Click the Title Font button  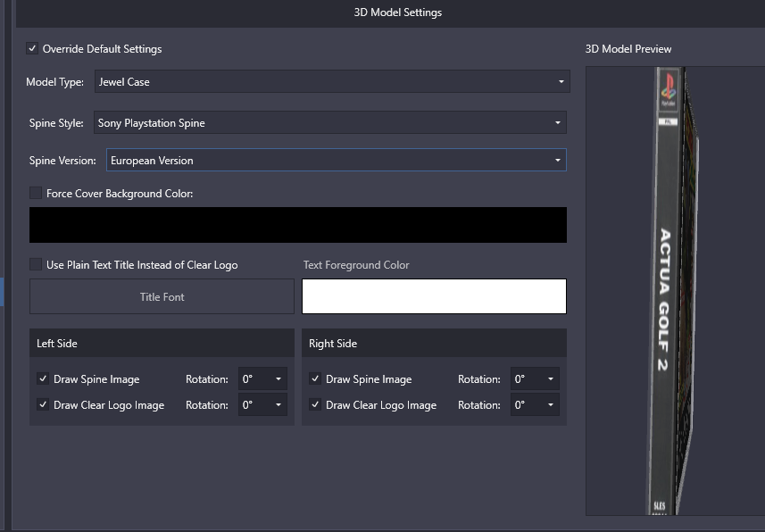click(x=162, y=296)
